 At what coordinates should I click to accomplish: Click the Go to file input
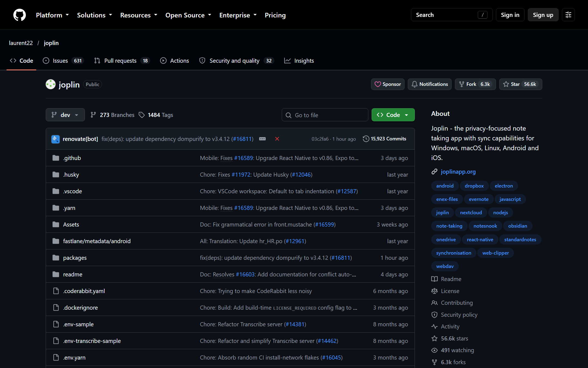pos(325,115)
